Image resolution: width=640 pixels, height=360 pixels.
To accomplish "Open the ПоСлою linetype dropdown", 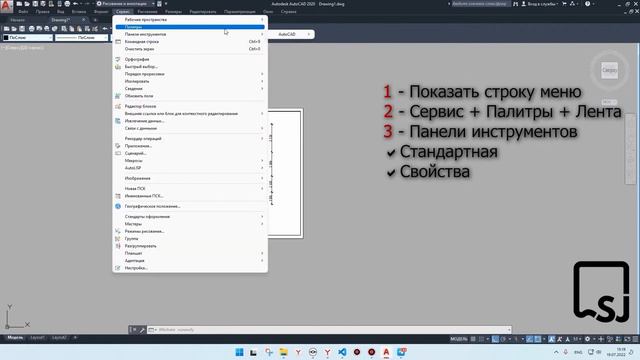I will pos(82,38).
